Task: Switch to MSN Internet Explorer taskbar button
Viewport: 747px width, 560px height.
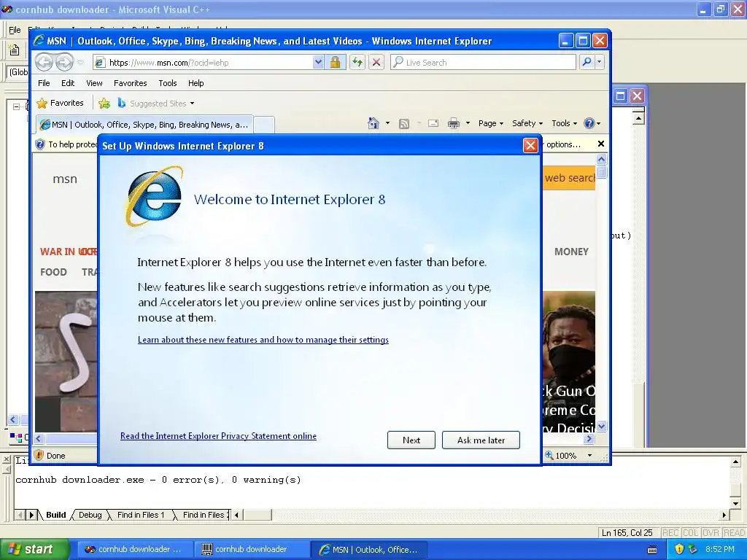Action: pyautogui.click(x=368, y=550)
